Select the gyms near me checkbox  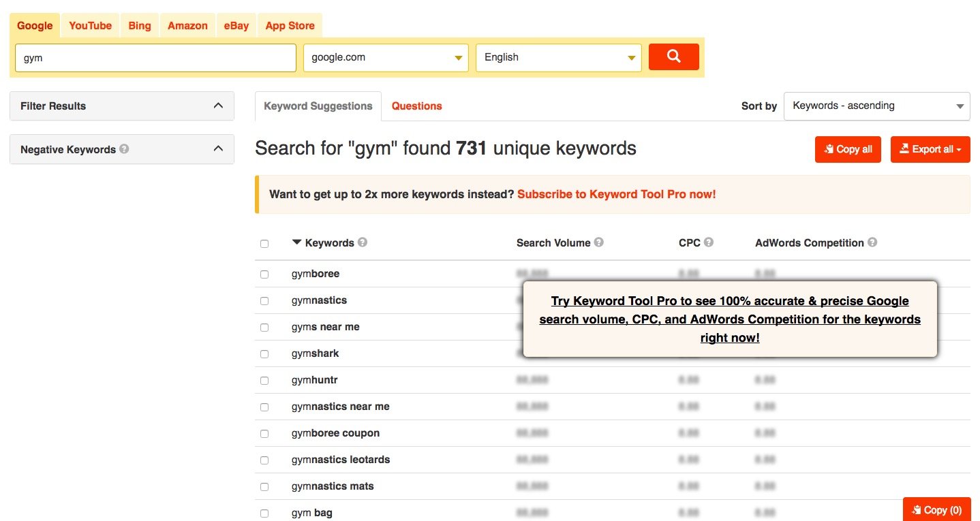(x=264, y=328)
